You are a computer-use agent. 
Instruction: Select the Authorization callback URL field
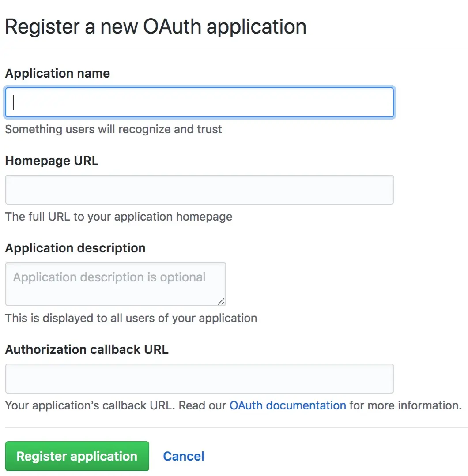pos(199,378)
